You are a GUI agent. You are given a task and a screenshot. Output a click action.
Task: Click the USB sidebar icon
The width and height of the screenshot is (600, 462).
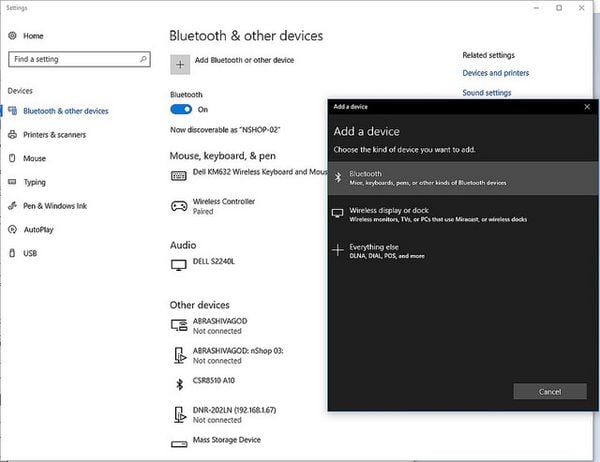tap(12, 253)
